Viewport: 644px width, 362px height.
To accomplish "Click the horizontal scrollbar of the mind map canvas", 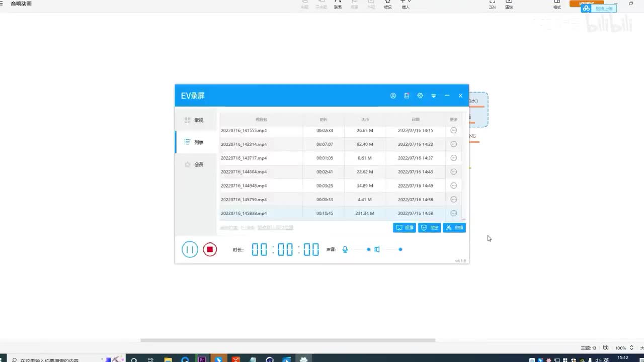I will click(x=288, y=340).
